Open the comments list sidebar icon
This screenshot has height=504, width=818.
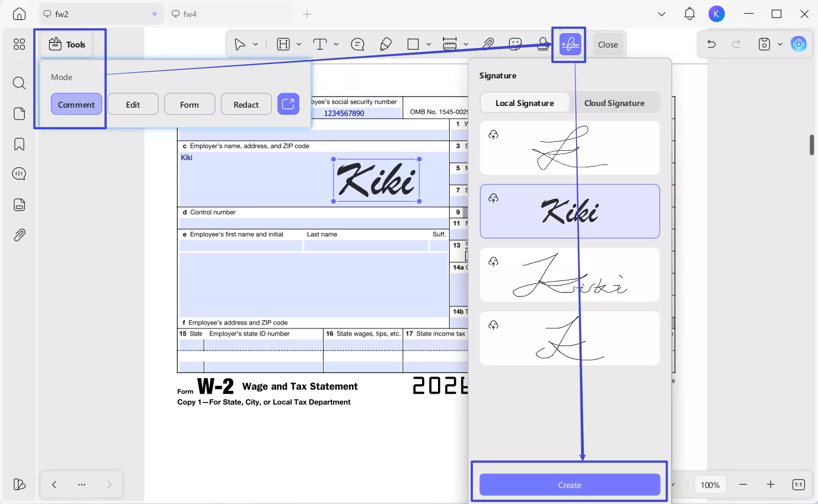coord(19,174)
